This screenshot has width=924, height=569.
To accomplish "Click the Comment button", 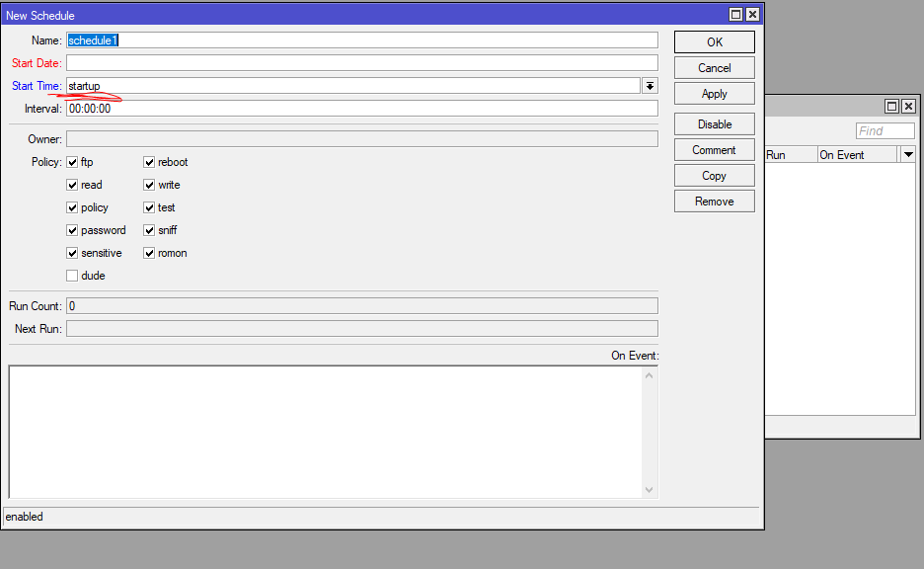I will pyautogui.click(x=714, y=150).
